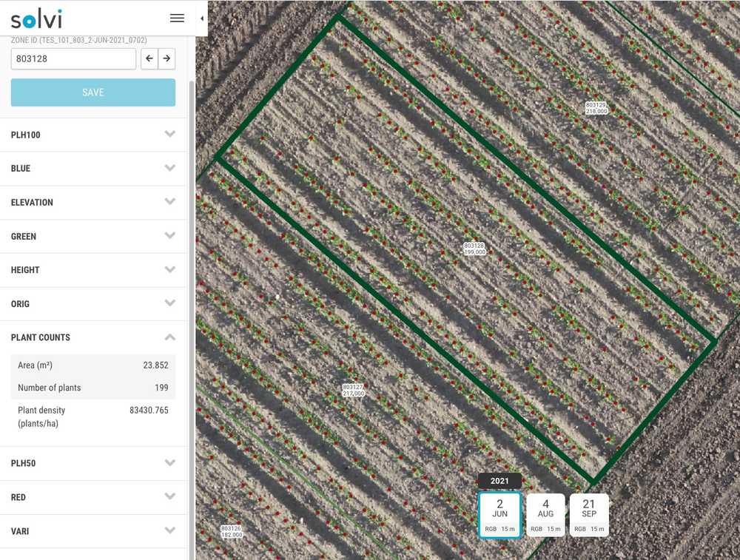Screen dimensions: 740x560
Task: Click the zone label 803128 on the map
Action: [x=474, y=249]
